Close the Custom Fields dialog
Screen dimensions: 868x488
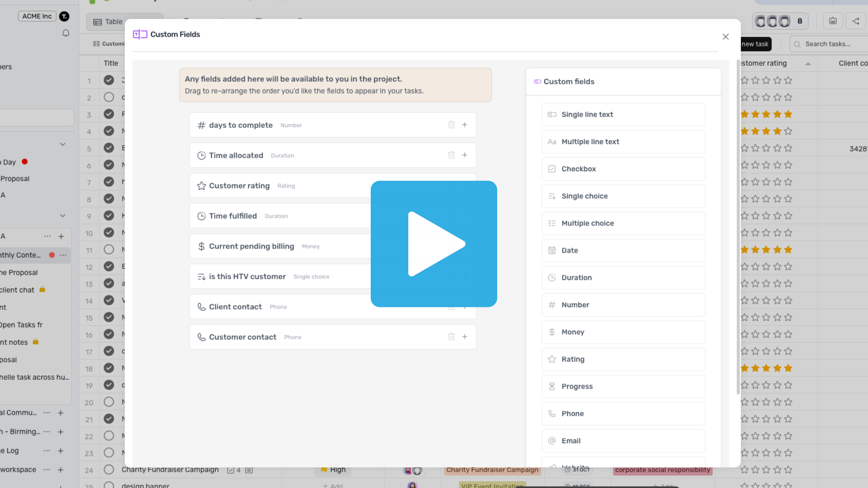click(x=725, y=37)
